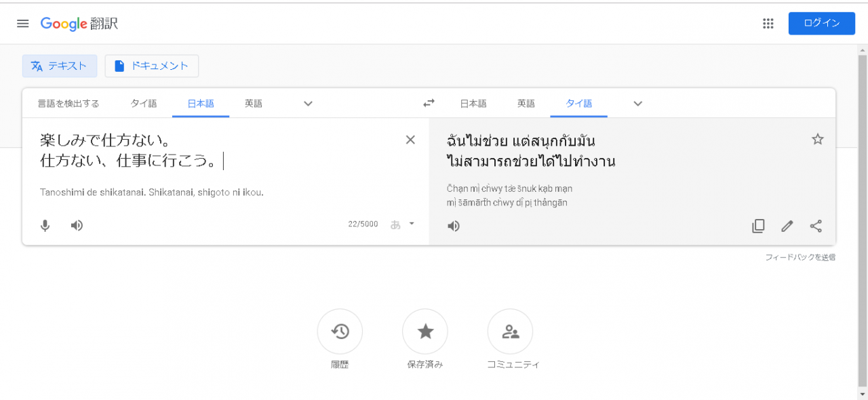Select 日本語 as target language
The width and height of the screenshot is (868, 400).
click(x=473, y=104)
